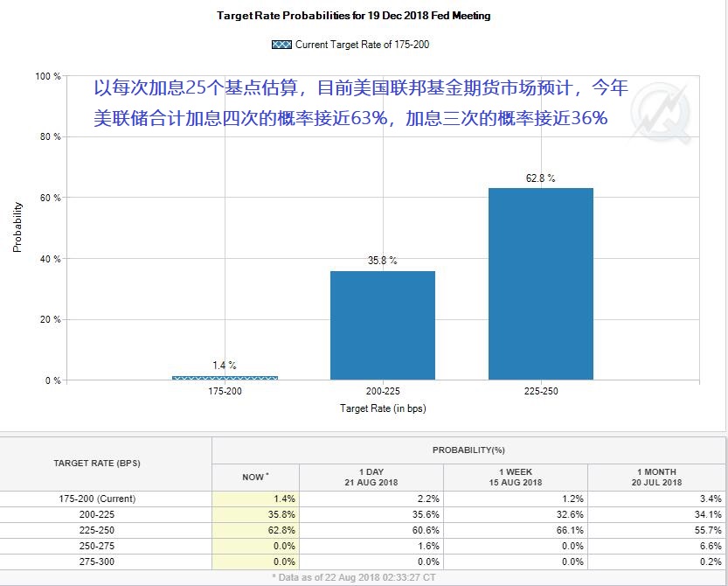Screen dimensions: 728x586
Task: Click the small hatched 175-200 bar
Action: 225,377
